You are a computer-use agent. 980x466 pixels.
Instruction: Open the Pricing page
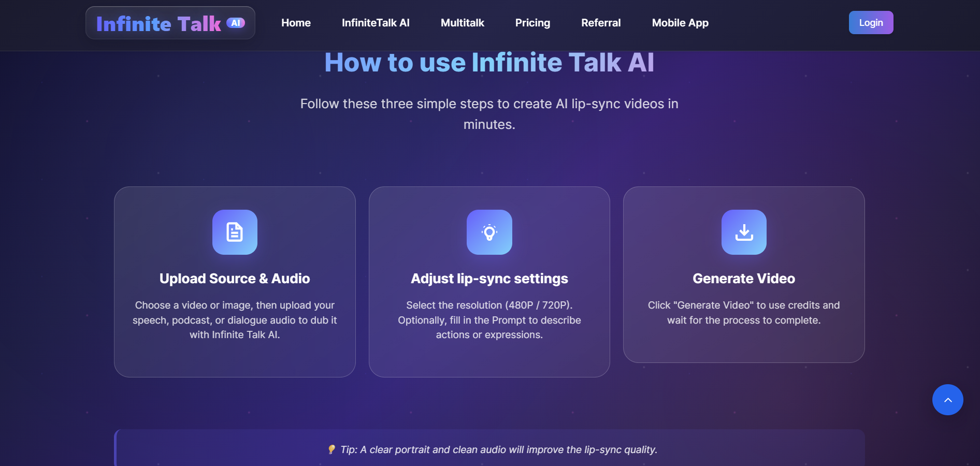(x=532, y=23)
